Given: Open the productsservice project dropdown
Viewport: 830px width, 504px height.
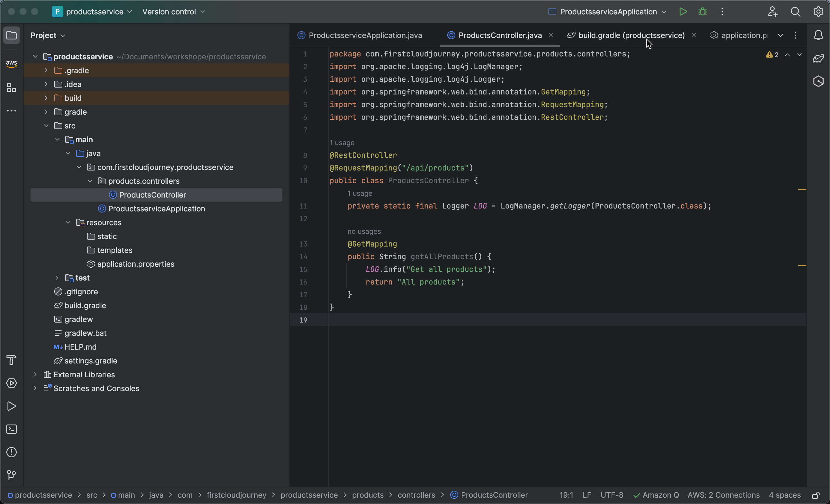Looking at the screenshot, I should [92, 12].
